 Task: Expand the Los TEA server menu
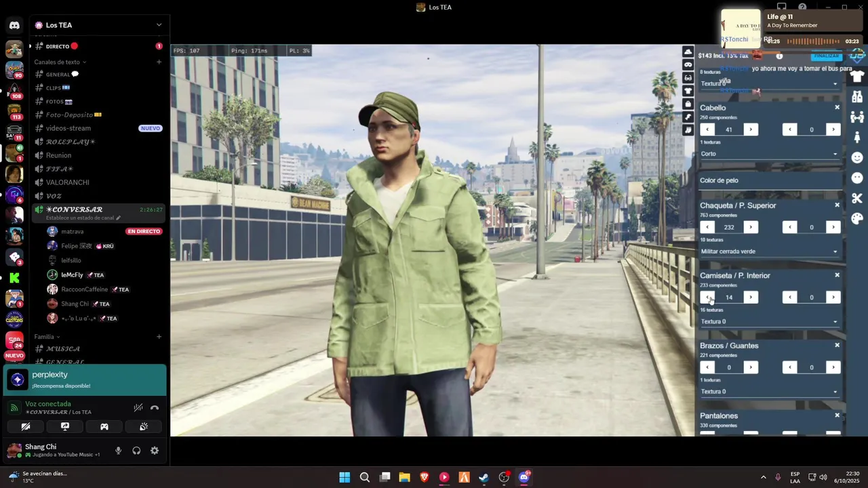click(x=159, y=25)
